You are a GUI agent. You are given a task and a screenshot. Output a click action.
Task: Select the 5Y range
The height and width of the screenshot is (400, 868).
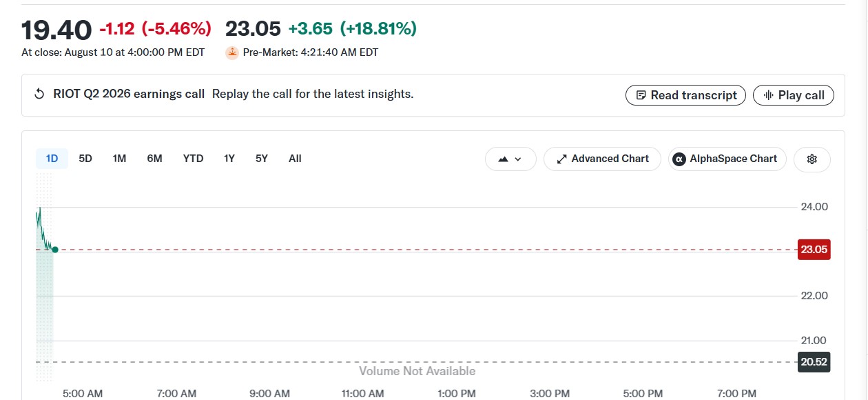(x=261, y=159)
